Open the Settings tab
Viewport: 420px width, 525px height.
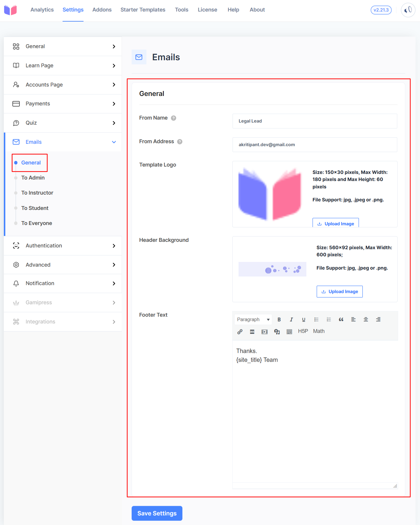tap(73, 10)
